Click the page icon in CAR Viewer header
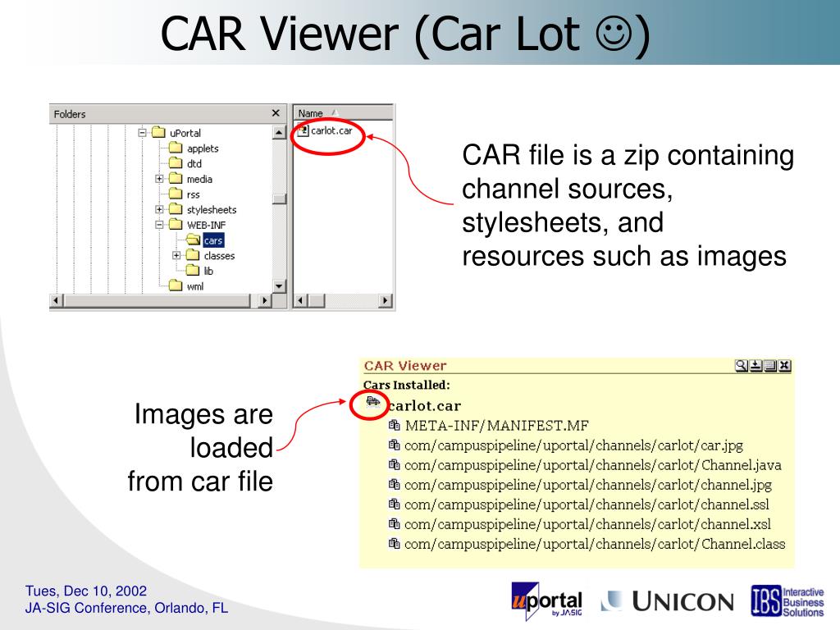 point(770,365)
